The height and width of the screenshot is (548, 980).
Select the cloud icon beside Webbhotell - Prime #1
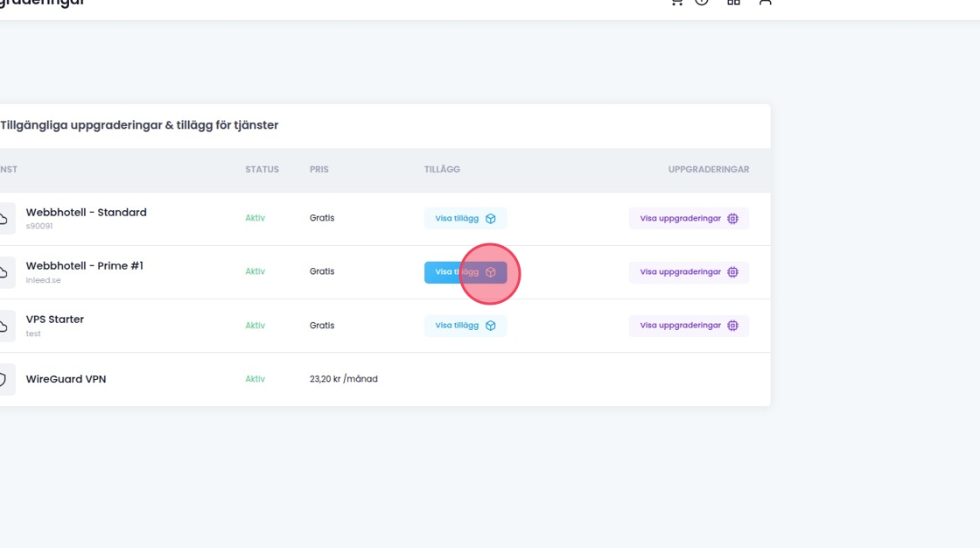(4, 272)
